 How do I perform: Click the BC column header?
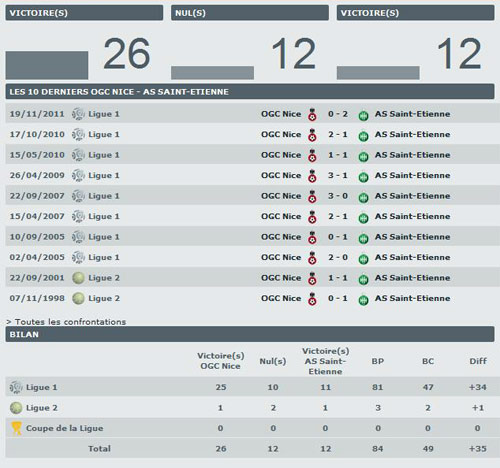[428, 361]
